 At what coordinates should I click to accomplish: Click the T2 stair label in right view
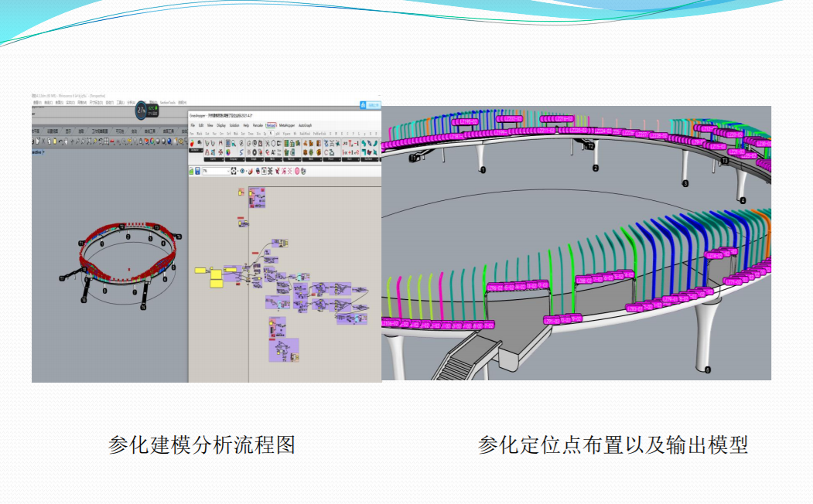(590, 147)
